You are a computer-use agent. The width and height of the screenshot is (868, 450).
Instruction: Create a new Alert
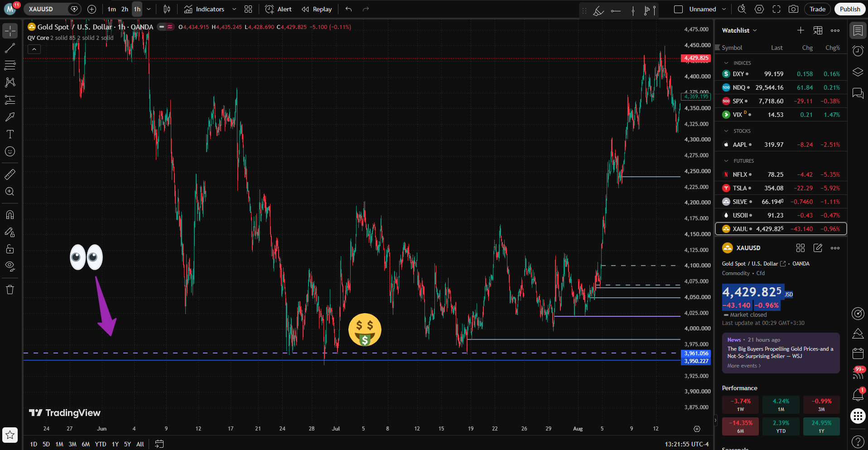point(279,9)
